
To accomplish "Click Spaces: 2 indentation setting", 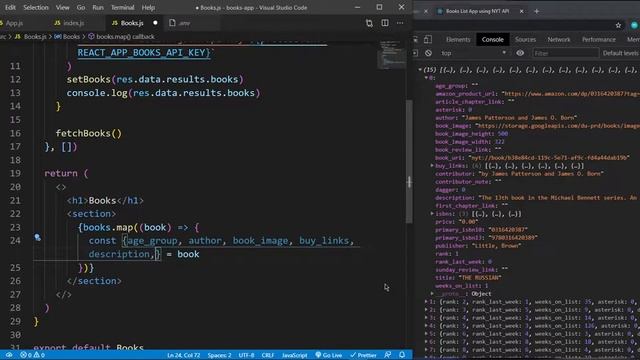I will 220,355.
